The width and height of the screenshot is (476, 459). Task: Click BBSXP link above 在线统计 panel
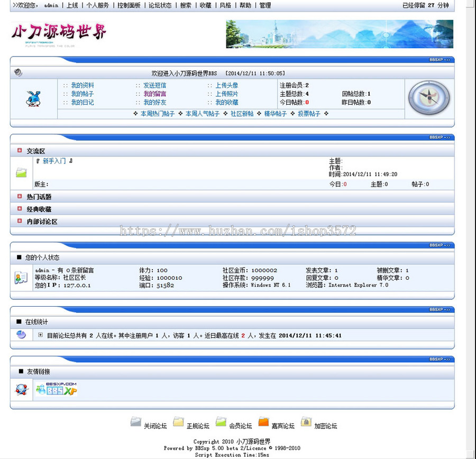440,309
